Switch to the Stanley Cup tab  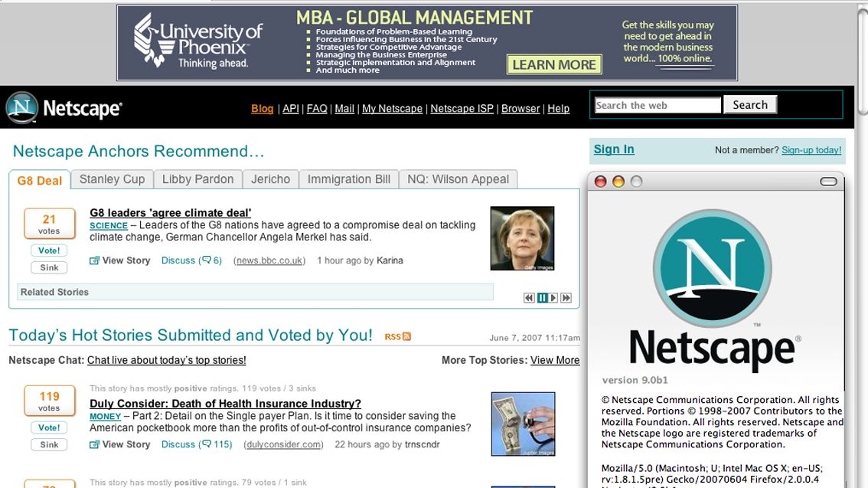tap(112, 179)
